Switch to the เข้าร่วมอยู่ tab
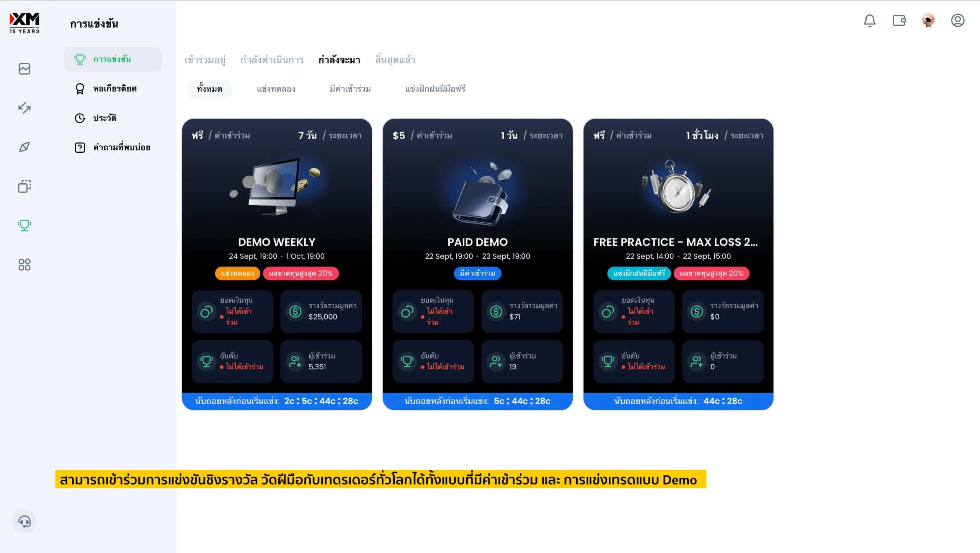 click(205, 60)
